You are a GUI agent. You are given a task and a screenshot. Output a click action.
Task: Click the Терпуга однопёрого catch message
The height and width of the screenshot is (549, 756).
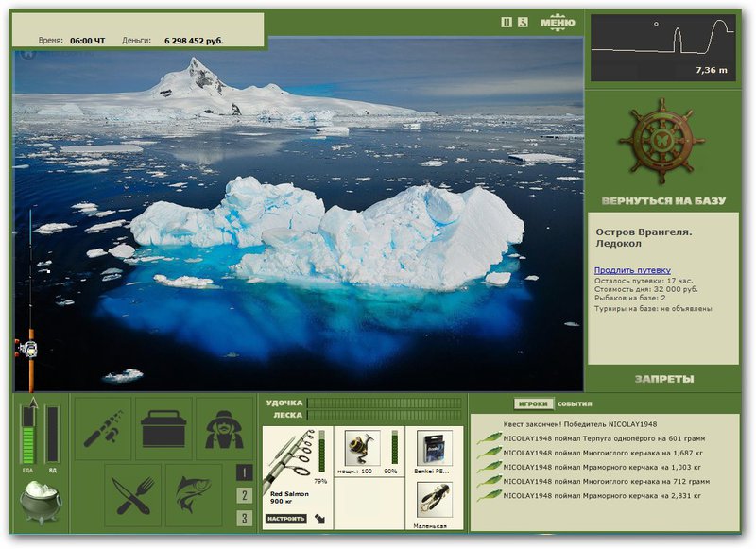(604, 438)
